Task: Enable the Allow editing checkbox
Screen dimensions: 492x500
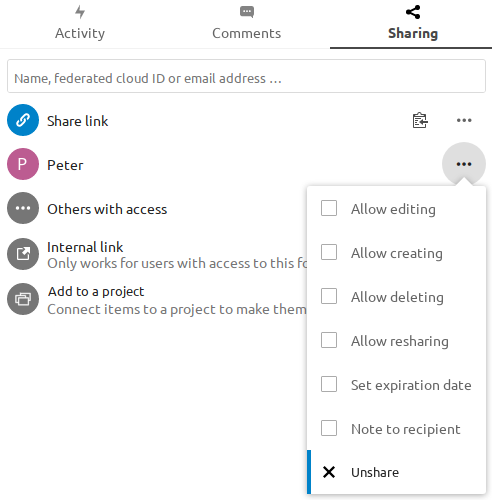Action: click(329, 208)
